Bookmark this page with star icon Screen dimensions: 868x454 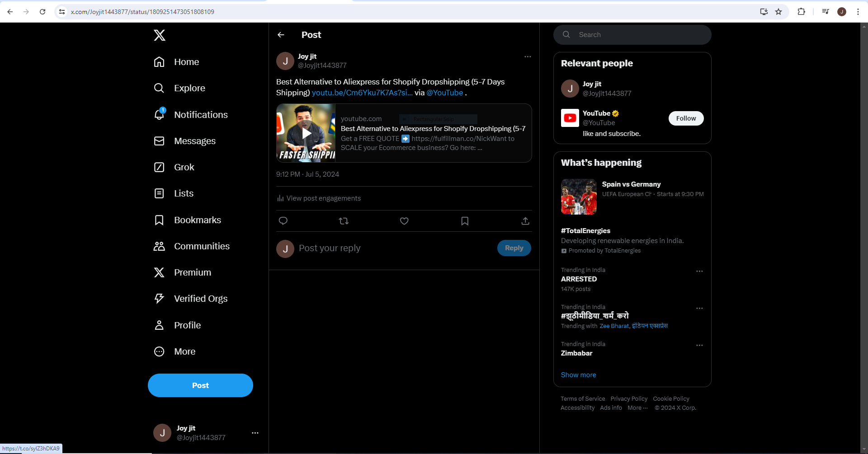click(778, 12)
